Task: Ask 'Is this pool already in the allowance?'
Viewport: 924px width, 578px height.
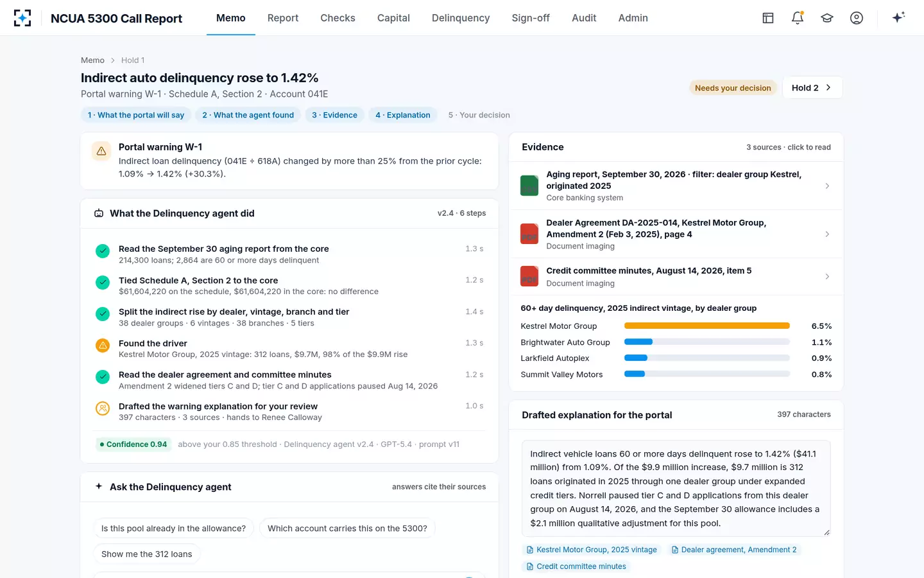Action: (x=173, y=529)
